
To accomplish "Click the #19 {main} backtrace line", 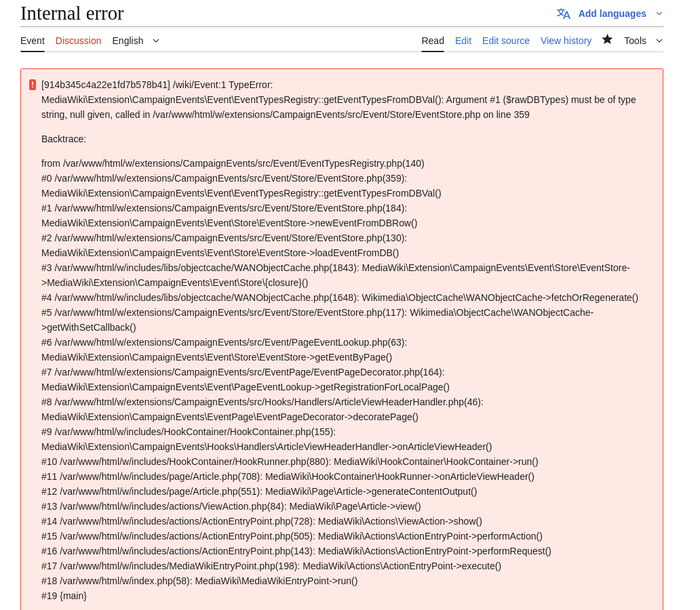I will [64, 596].
